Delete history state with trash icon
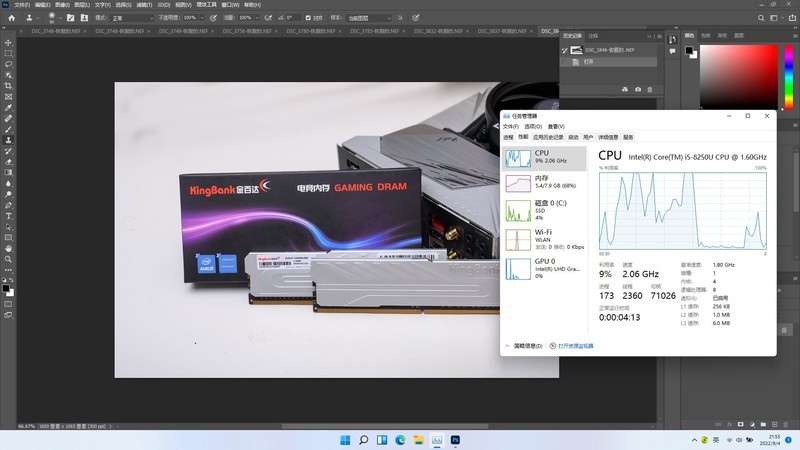 pyautogui.click(x=650, y=90)
